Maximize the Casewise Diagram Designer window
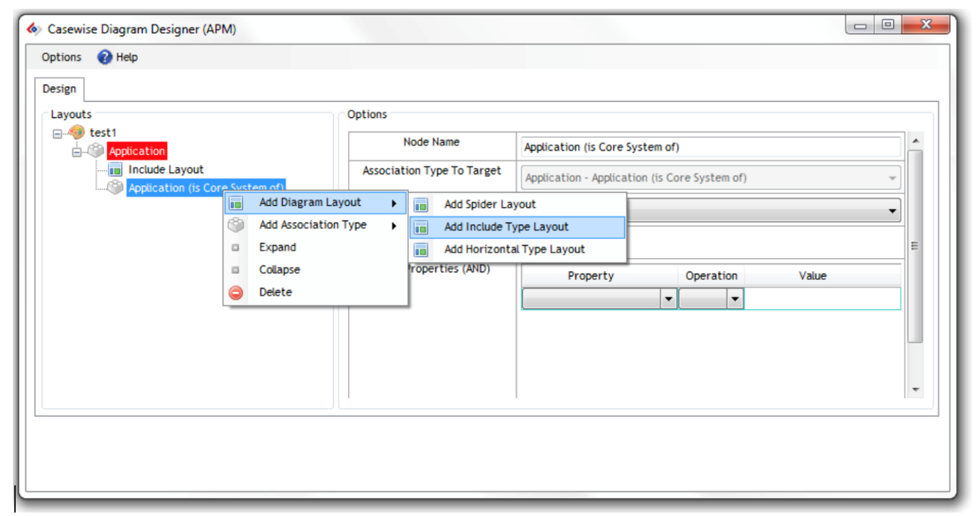The width and height of the screenshot is (980, 516). (887, 26)
